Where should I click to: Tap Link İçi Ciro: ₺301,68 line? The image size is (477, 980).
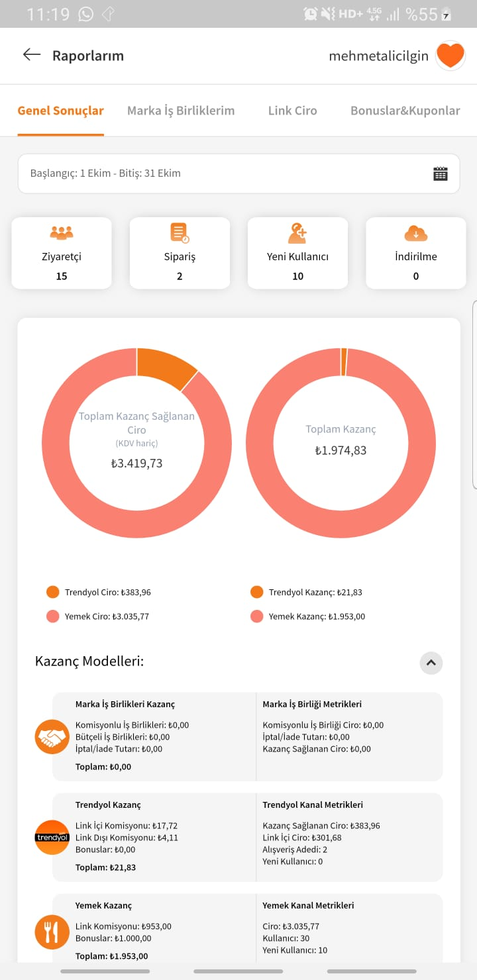pyautogui.click(x=302, y=838)
